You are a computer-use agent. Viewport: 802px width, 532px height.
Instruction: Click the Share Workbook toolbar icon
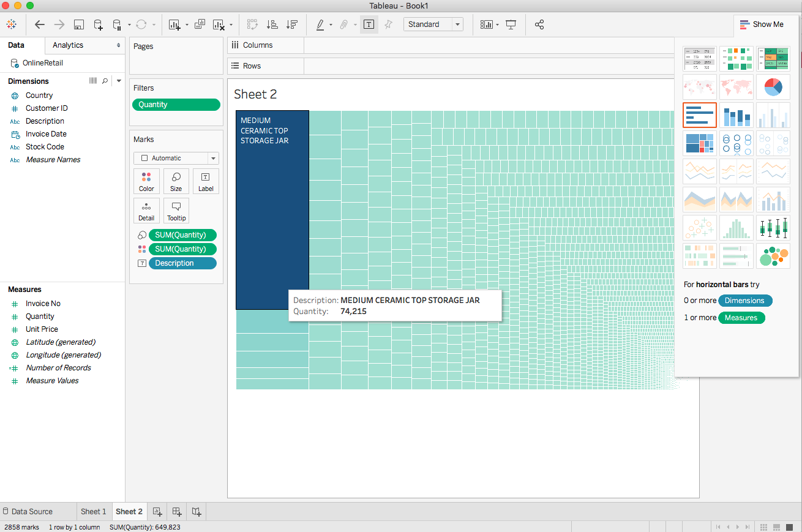pos(539,24)
